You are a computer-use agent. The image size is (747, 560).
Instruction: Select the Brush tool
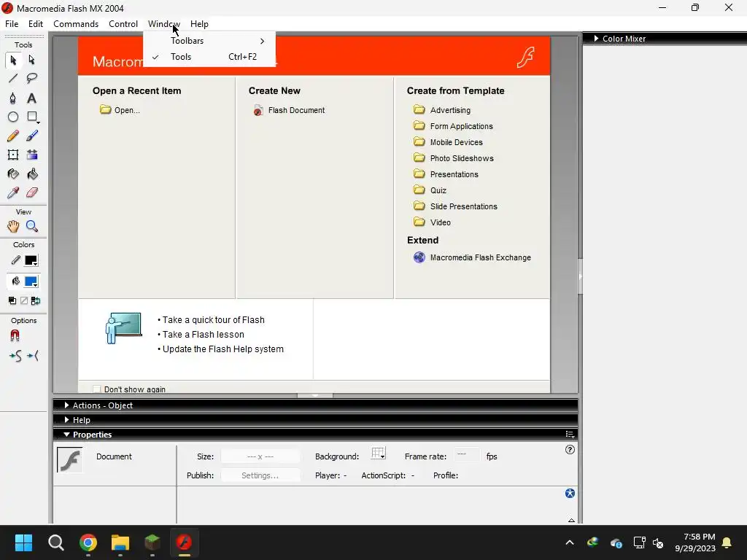(32, 136)
